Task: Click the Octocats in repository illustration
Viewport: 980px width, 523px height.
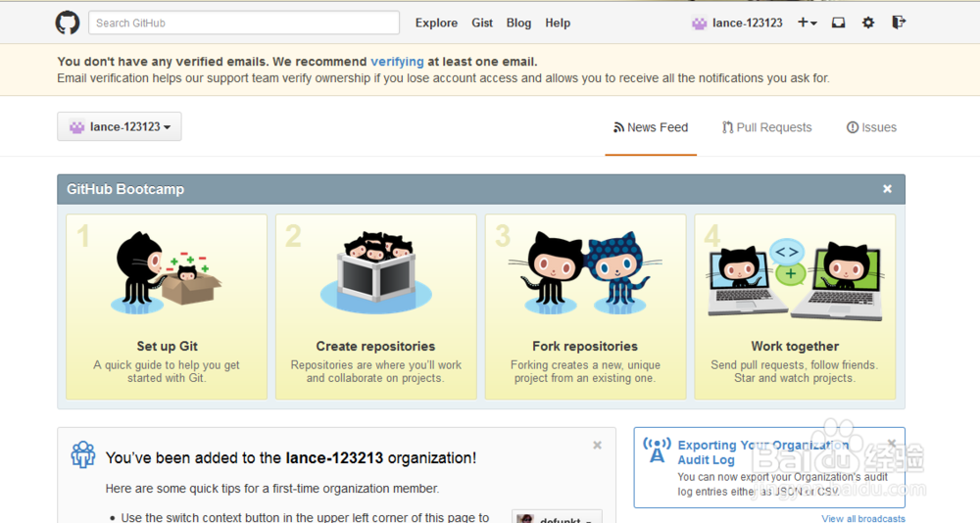Action: (x=376, y=273)
